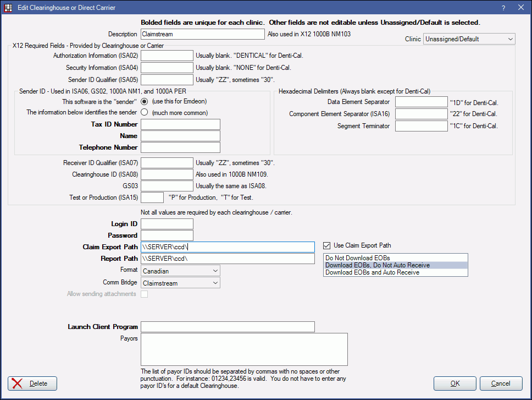The height and width of the screenshot is (400, 532).
Task: Click the Authorization Information (ISA02) field
Action: click(167, 56)
